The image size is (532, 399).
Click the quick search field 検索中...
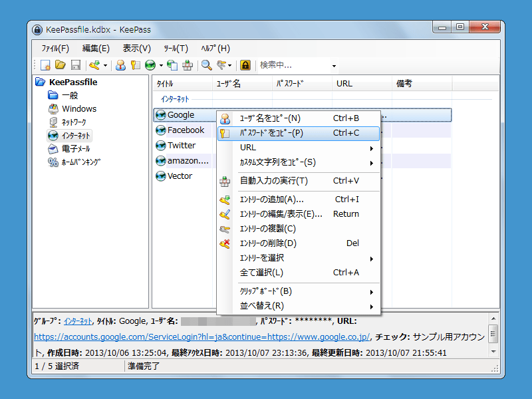(294, 65)
